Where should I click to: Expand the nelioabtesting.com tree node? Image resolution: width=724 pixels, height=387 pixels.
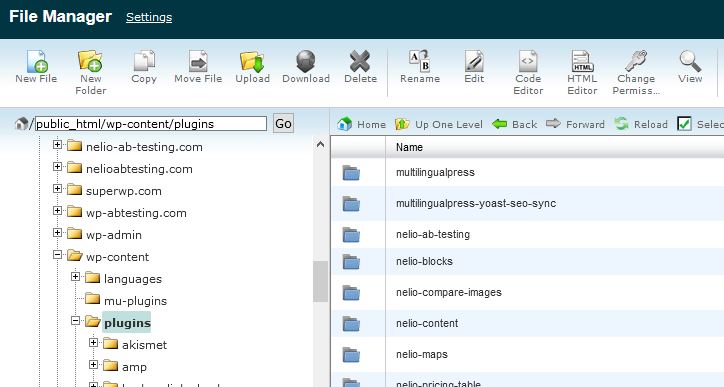[57, 166]
